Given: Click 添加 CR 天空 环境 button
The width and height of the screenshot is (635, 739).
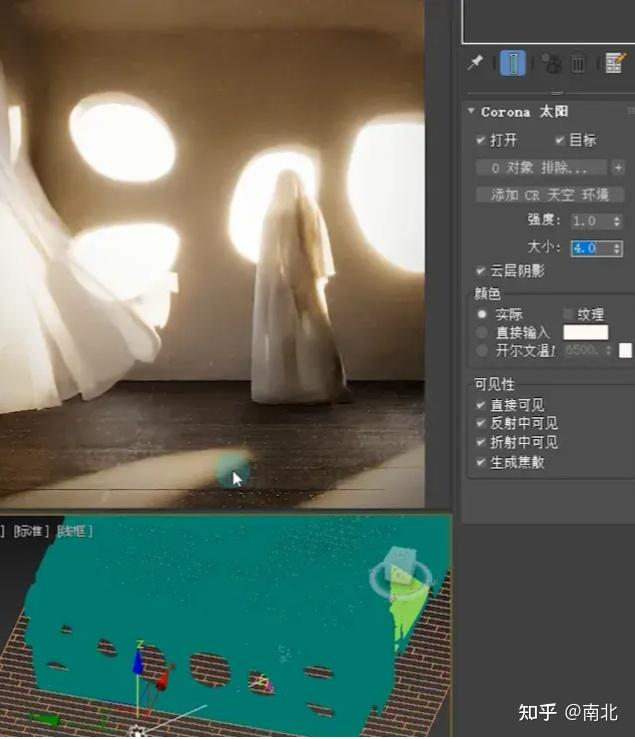Looking at the screenshot, I should 550,195.
